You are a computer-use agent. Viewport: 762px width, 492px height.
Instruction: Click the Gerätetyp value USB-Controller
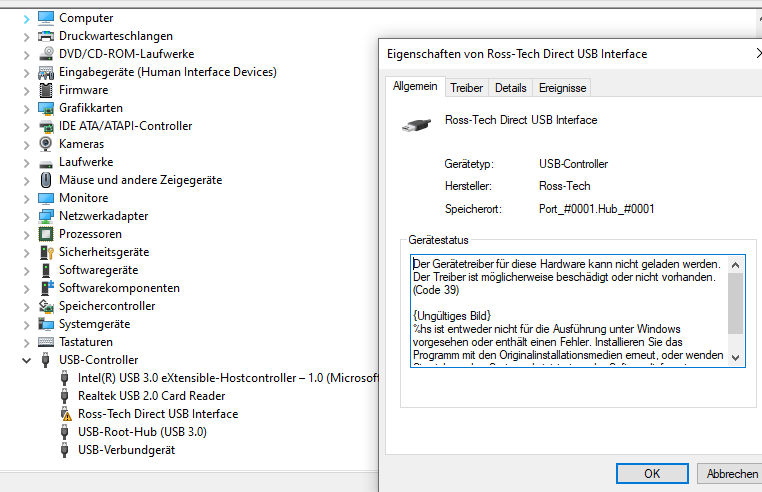(573, 164)
